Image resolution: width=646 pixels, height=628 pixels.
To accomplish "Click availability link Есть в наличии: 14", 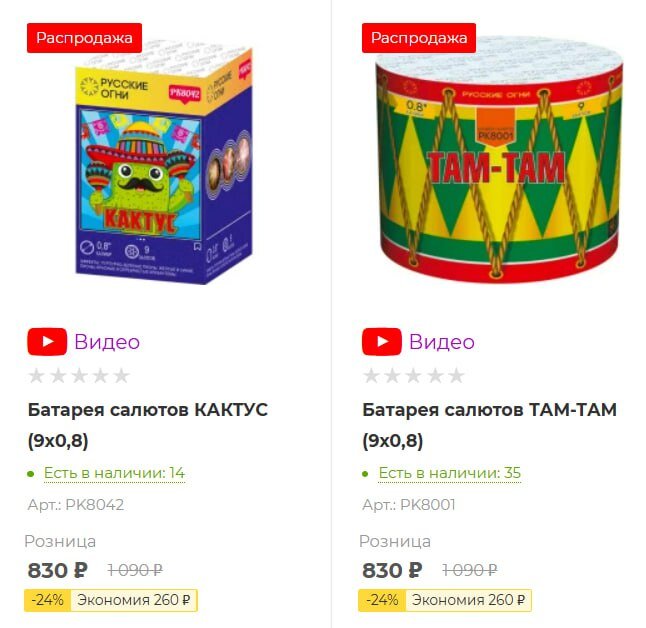I will [x=114, y=473].
